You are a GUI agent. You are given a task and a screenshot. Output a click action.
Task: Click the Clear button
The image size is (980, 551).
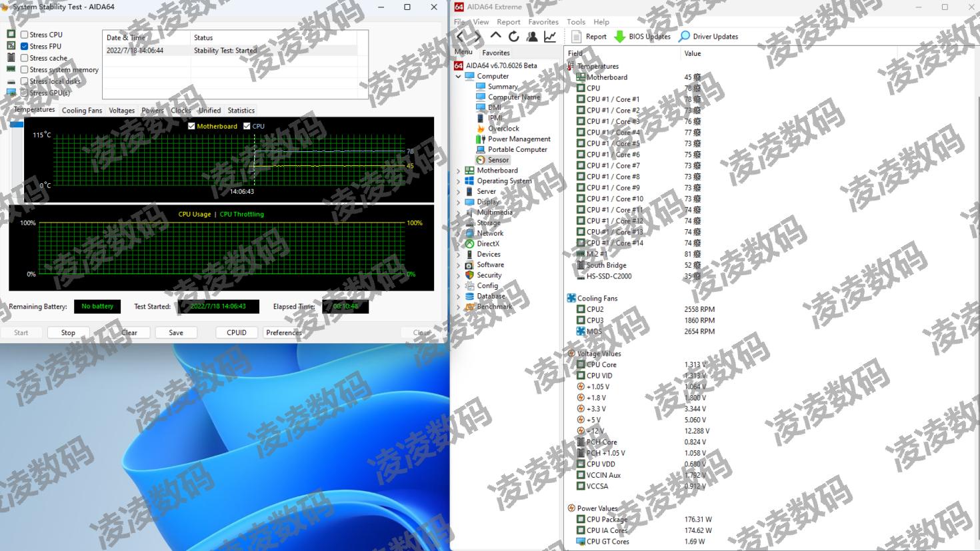(x=129, y=332)
